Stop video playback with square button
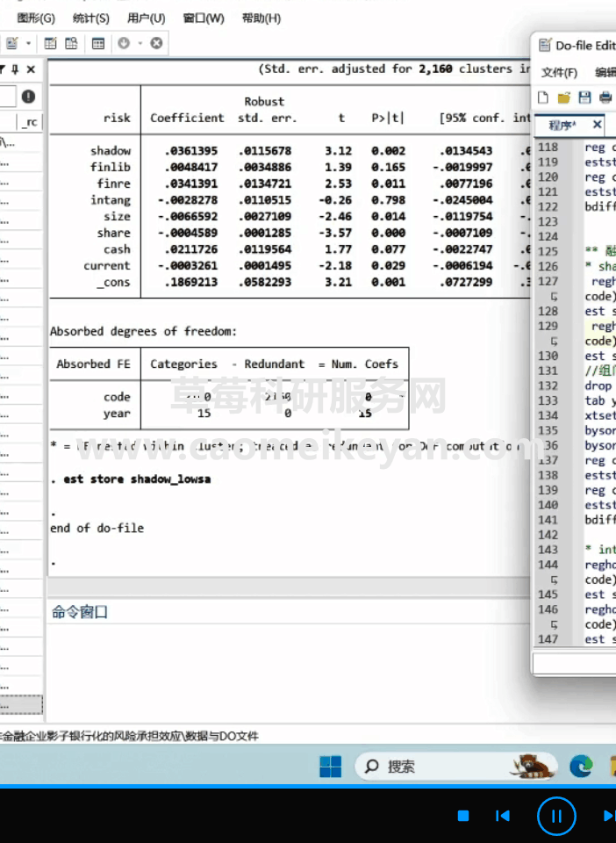The height and width of the screenshot is (843, 616). pos(463,816)
